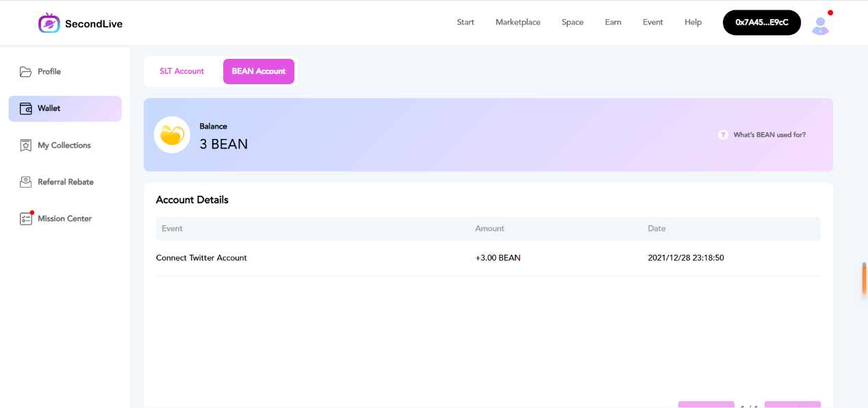Open the What's BEAN used for link
The height and width of the screenshot is (408, 868).
[x=769, y=135]
